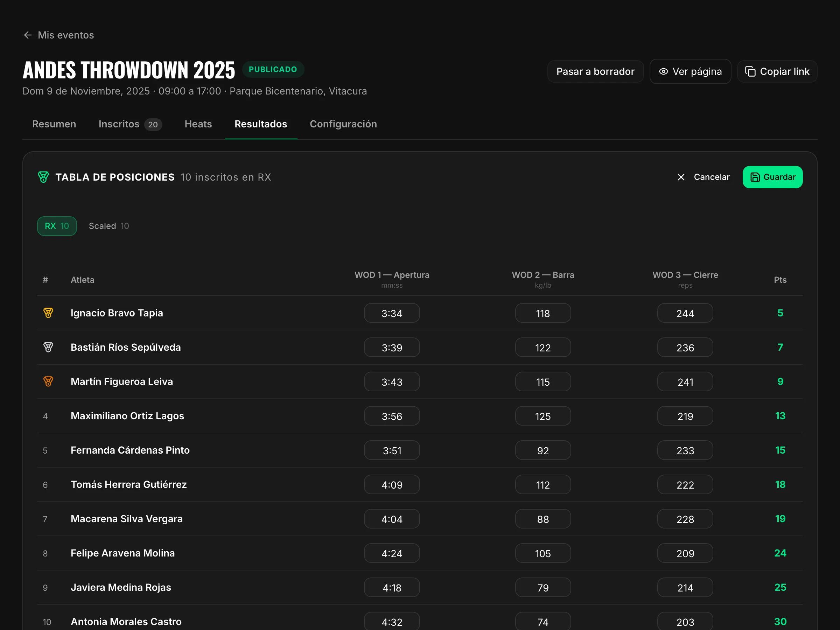The width and height of the screenshot is (840, 630).
Task: Edit Ignacio Bravo Tapia's WOD 1 time 3:34
Action: [x=392, y=313]
